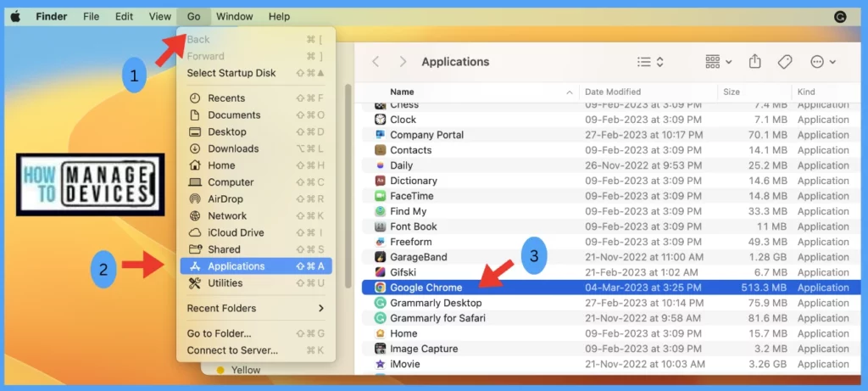The image size is (868, 391).
Task: Open the group-by options dropdown
Action: 719,61
